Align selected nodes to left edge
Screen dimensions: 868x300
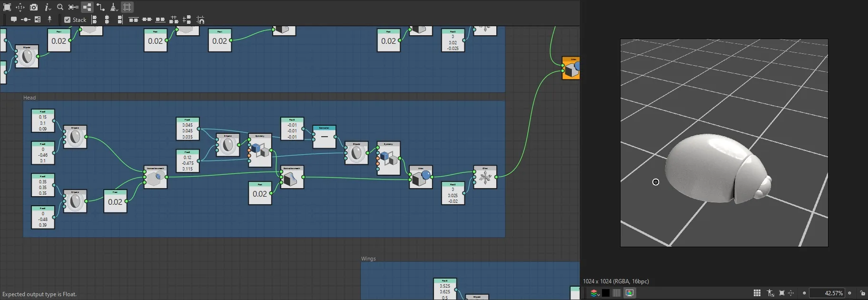[x=94, y=20]
